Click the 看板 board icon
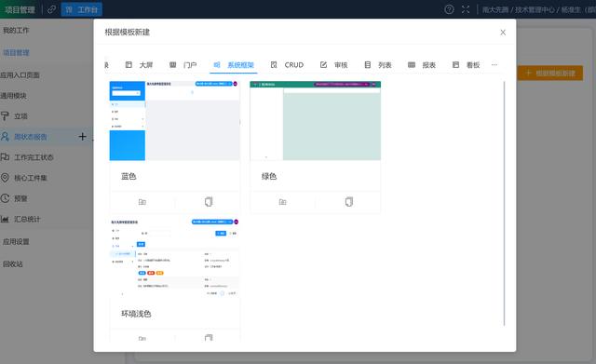This screenshot has height=364, width=596. [455, 64]
